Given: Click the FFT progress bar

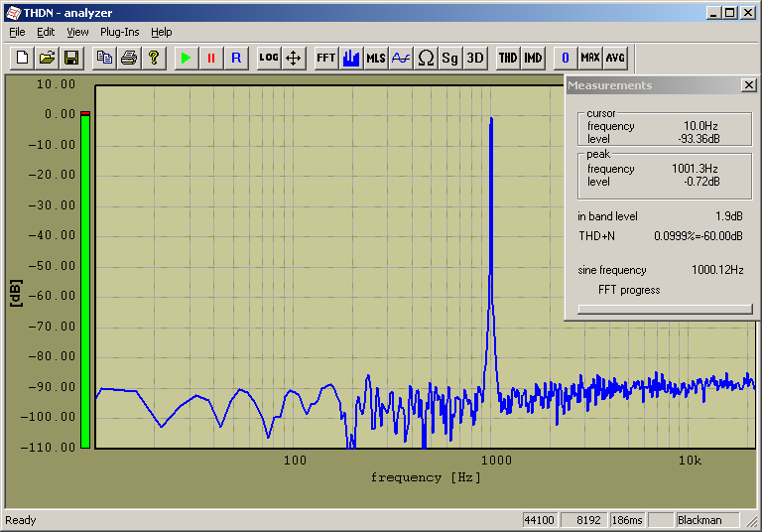Looking at the screenshot, I should (x=665, y=308).
